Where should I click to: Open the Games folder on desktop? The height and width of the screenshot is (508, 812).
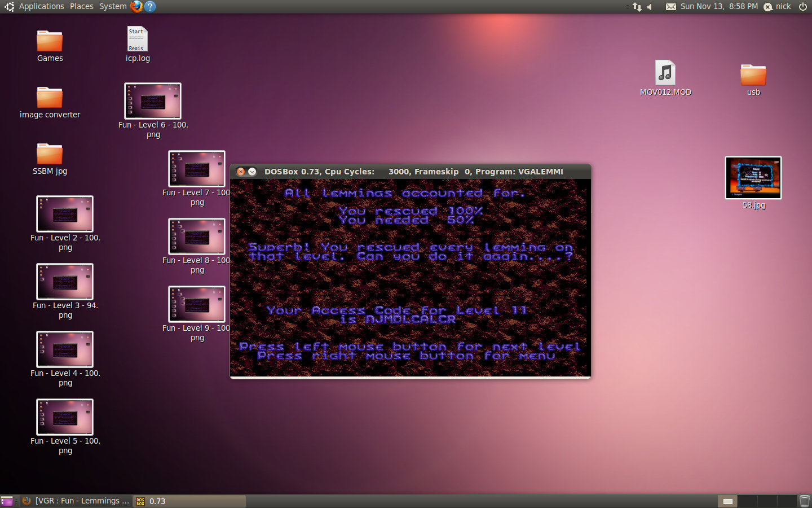(50, 42)
